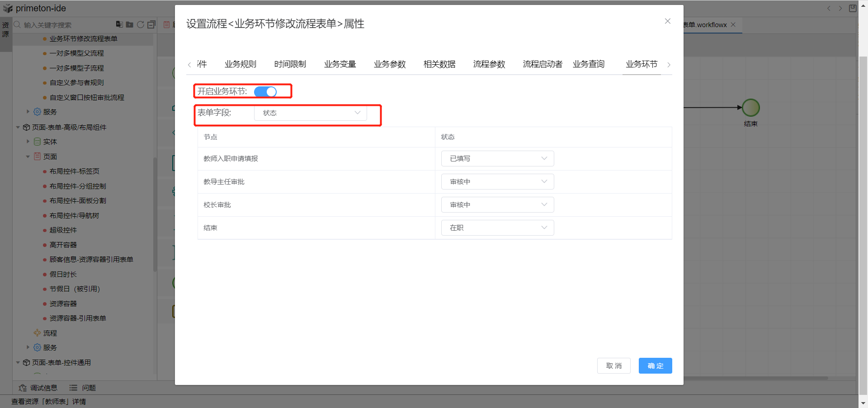Toggle the 开启业务环节 switch off

[265, 92]
